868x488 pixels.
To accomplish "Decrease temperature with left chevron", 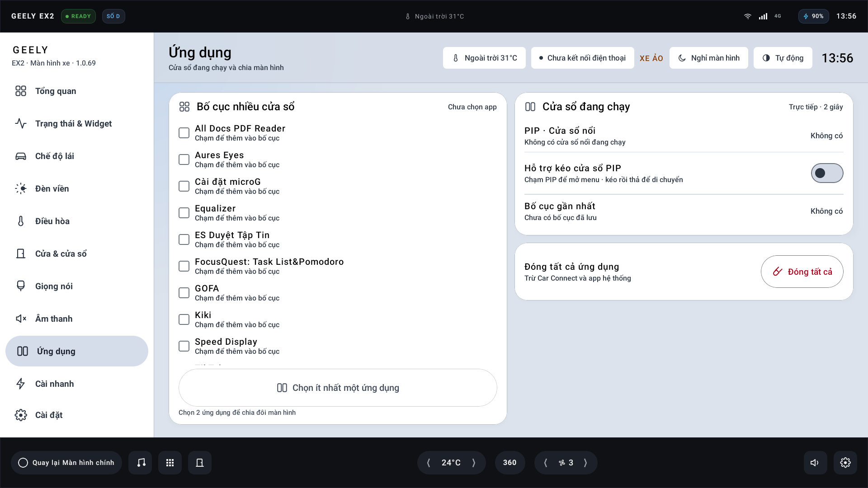I will click(429, 463).
